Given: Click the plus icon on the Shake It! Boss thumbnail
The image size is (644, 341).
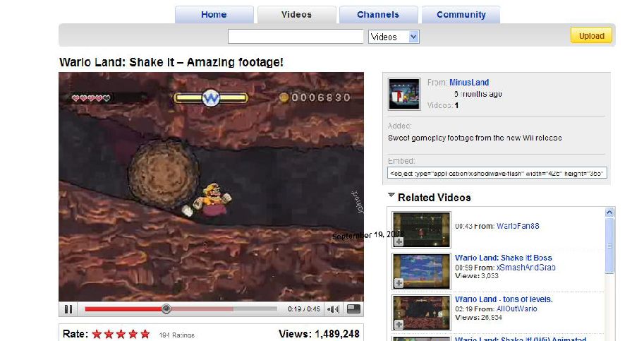Looking at the screenshot, I should pos(399,282).
